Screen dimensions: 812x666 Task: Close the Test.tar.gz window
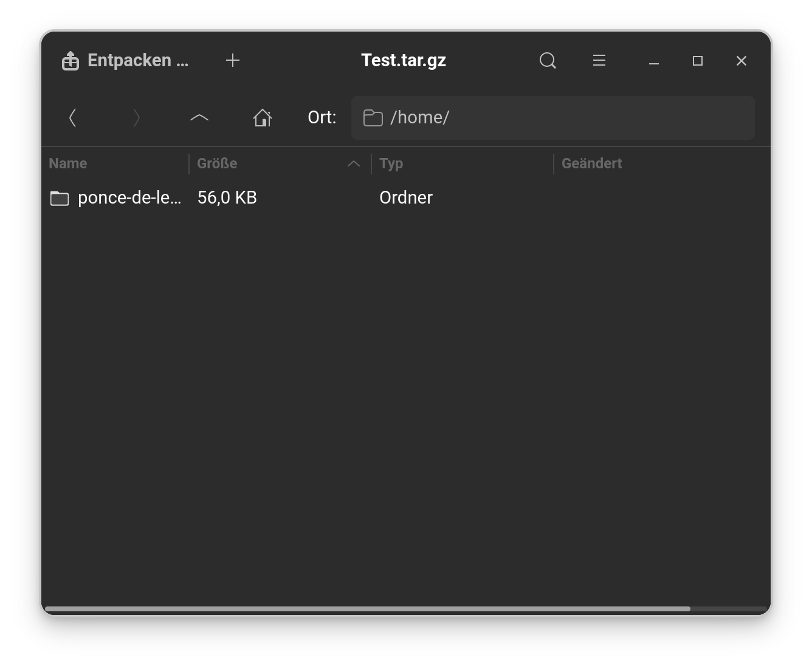coord(741,61)
